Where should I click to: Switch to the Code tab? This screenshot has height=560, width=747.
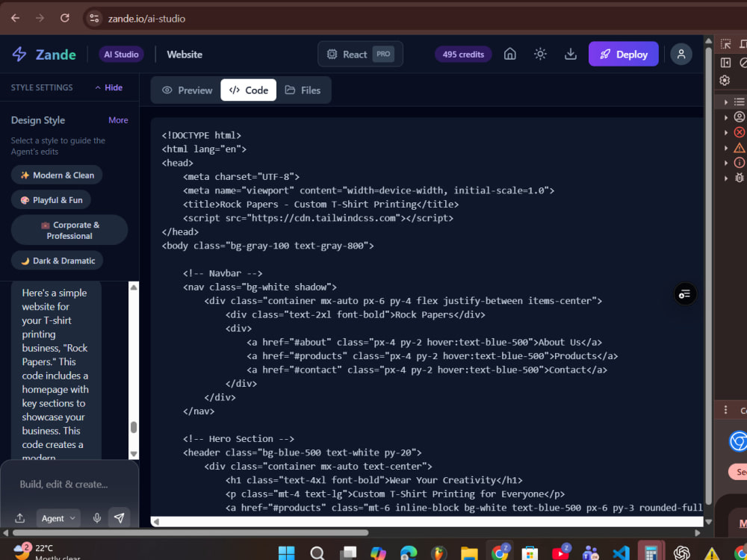click(x=248, y=90)
